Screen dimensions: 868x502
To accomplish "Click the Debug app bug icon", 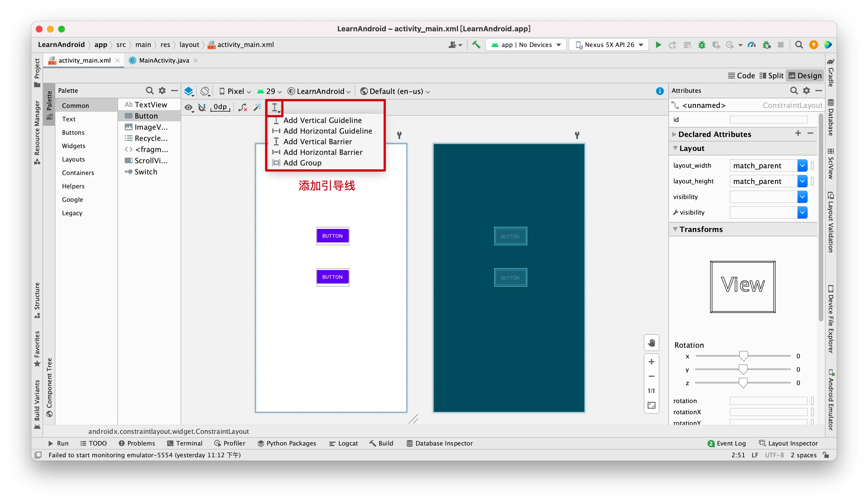I will click(701, 45).
